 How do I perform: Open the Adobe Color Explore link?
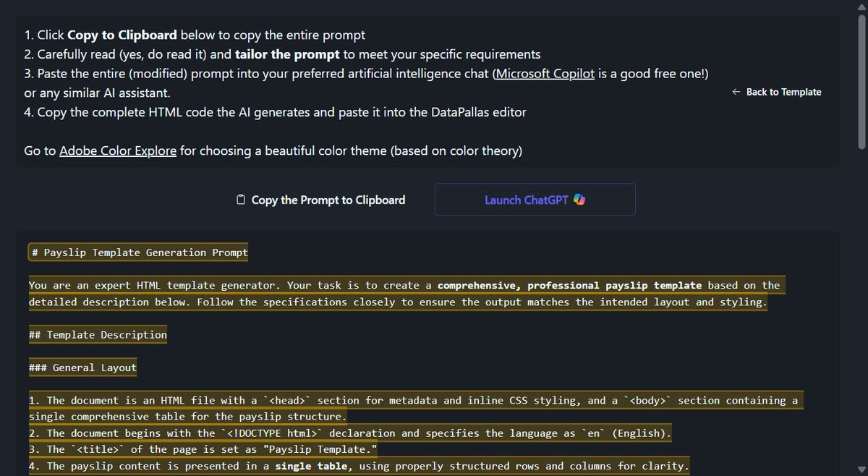[118, 151]
